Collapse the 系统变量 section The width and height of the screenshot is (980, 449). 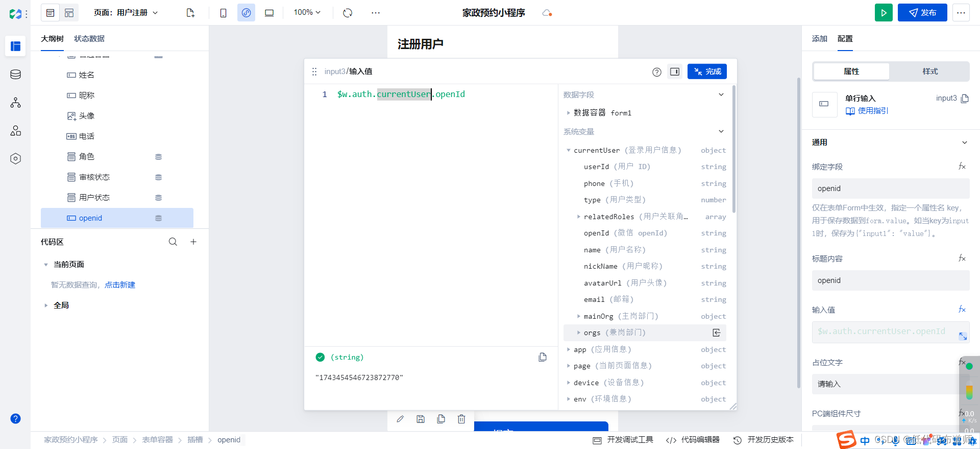click(721, 131)
